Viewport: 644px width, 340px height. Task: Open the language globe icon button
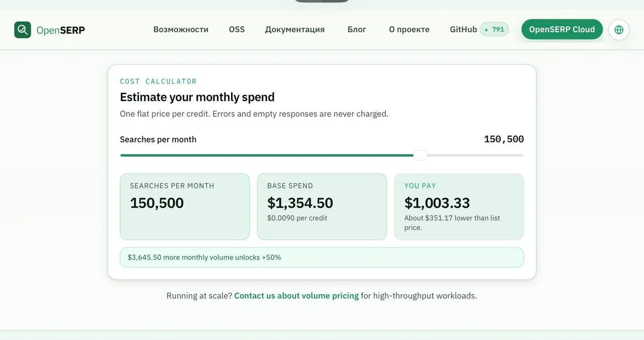point(619,30)
